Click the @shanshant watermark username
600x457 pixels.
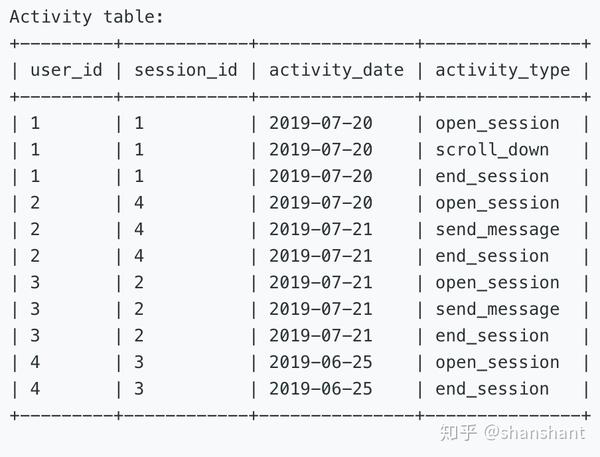[535, 433]
